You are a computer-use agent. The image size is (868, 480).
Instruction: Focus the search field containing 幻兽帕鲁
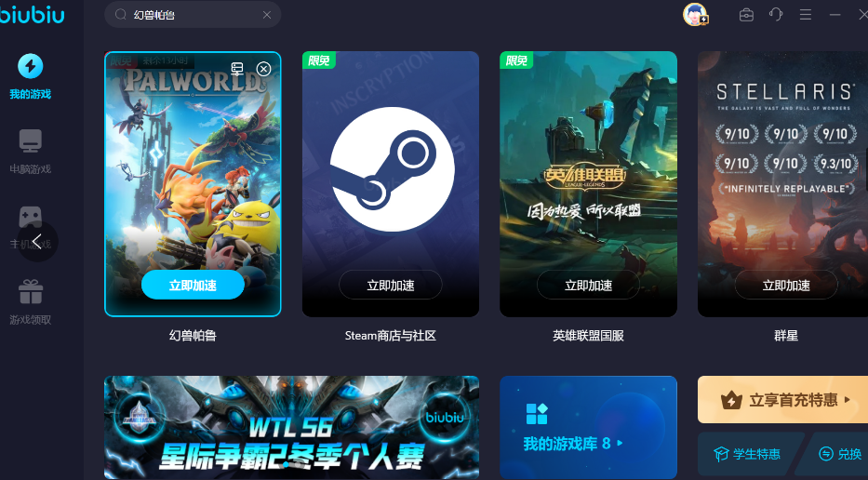192,15
